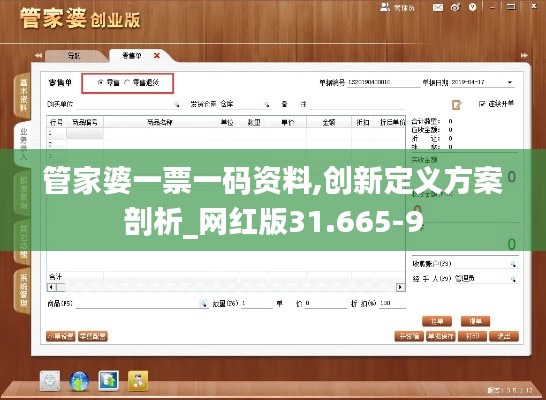Open the lookup icon in the 商品 field

click(203, 304)
